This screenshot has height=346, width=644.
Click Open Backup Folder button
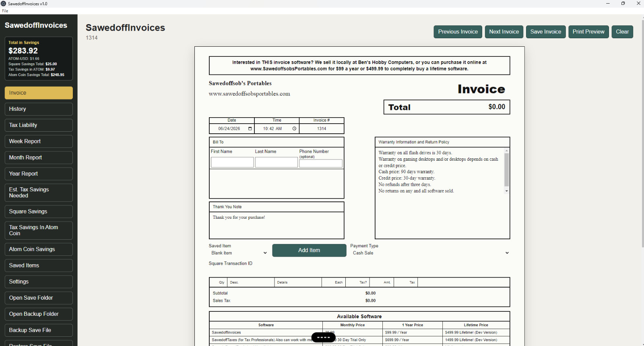(39, 314)
